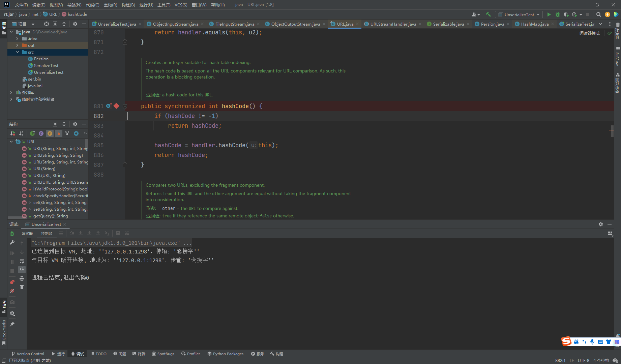This screenshot has width=621, height=364.
Task: Expand the out folder
Action: click(17, 45)
